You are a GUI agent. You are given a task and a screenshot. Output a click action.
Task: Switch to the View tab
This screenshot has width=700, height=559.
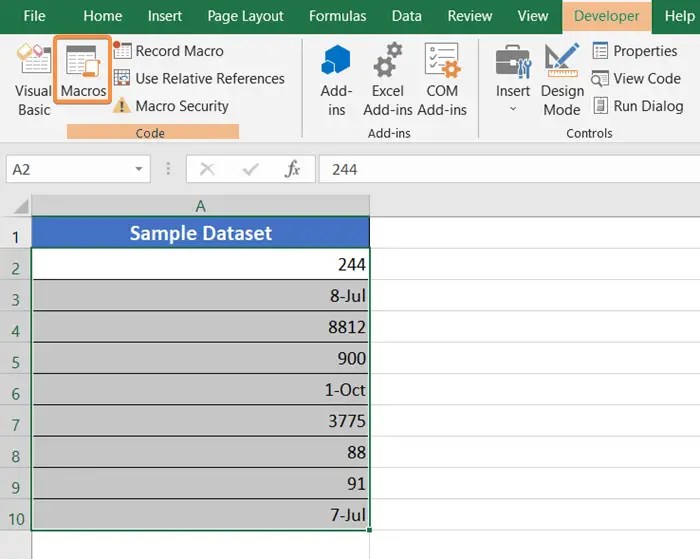tap(533, 16)
